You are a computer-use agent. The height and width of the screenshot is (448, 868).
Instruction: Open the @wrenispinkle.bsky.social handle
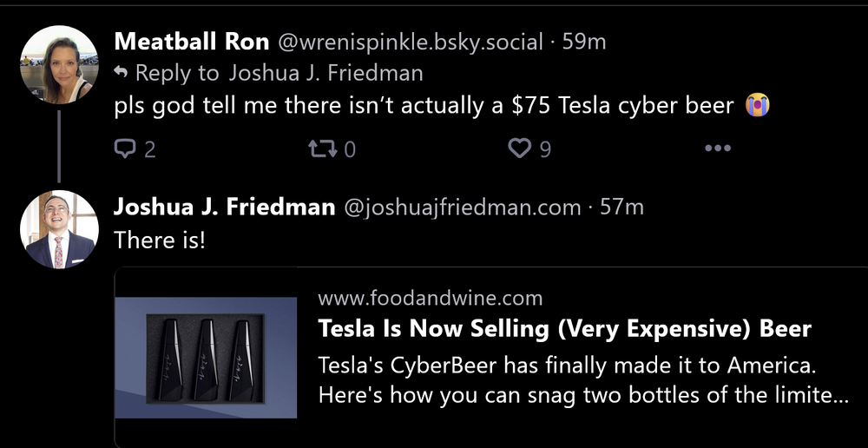point(410,41)
